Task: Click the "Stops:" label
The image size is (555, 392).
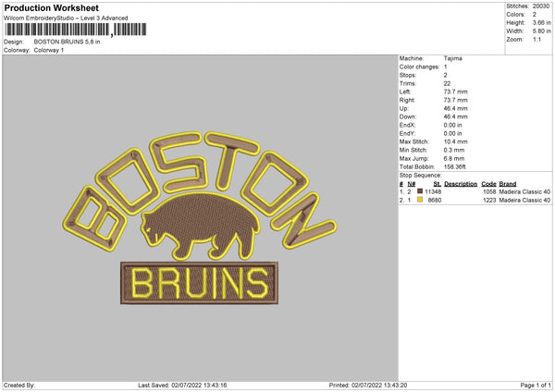Action: click(407, 76)
